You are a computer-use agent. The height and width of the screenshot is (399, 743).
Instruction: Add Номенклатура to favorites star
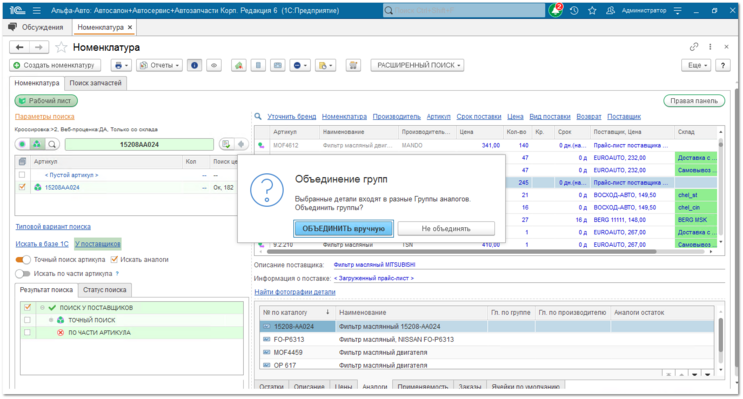(61, 47)
